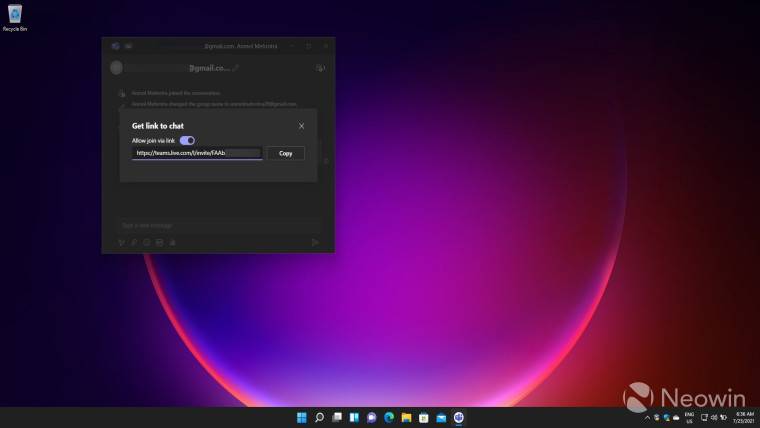This screenshot has height=428, width=760.
Task: Click the OneDrive cloud icon in tray
Action: pyautogui.click(x=675, y=417)
